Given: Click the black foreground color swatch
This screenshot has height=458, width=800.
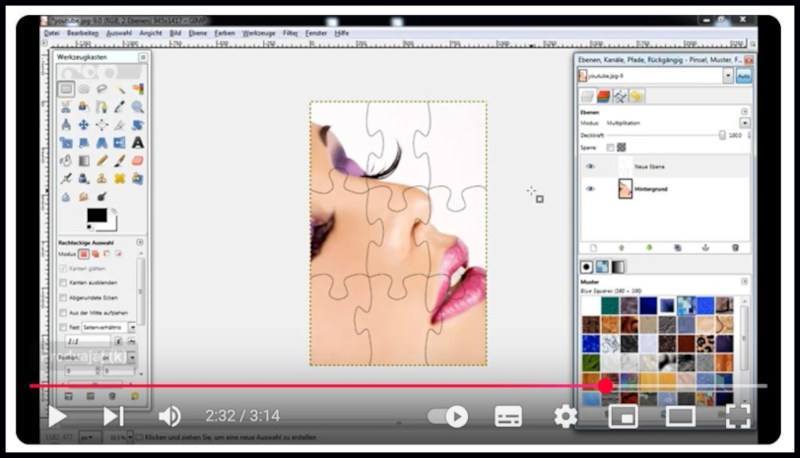Looking at the screenshot, I should [96, 215].
